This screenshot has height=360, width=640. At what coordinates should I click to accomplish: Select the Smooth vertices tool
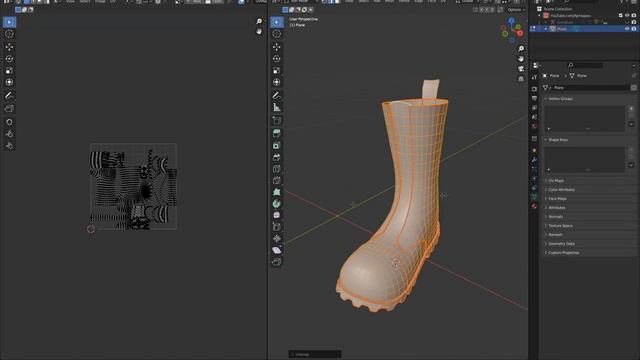coord(277,215)
